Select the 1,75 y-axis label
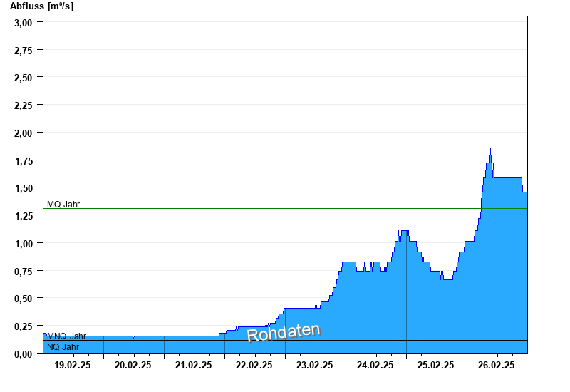Image resolution: width=570 pixels, height=392 pixels. [x=24, y=161]
